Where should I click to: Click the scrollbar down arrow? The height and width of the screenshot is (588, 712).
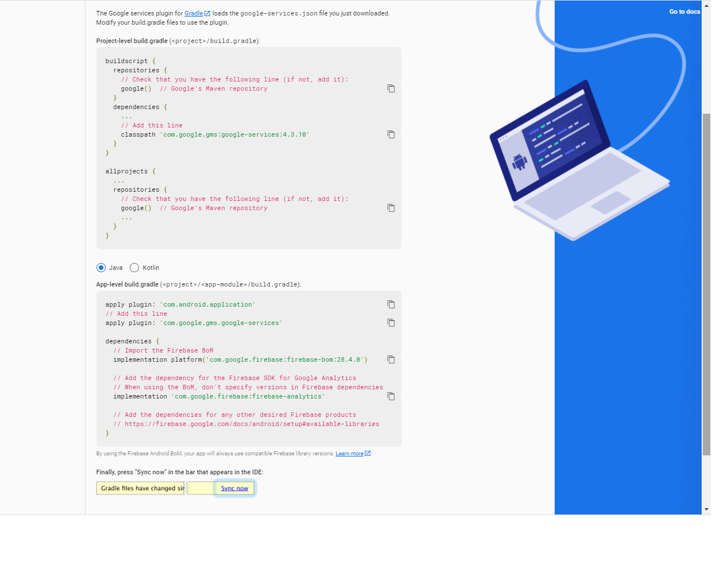click(x=706, y=509)
